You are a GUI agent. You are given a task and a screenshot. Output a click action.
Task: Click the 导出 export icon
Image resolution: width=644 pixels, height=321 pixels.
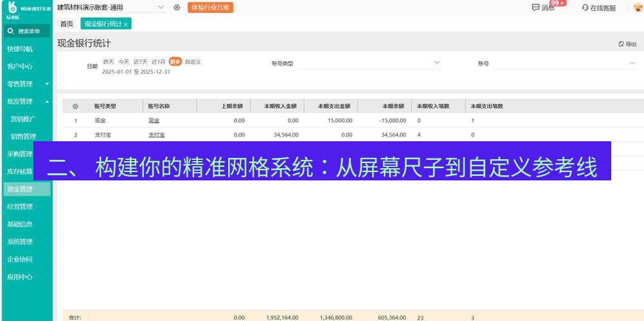click(x=621, y=44)
